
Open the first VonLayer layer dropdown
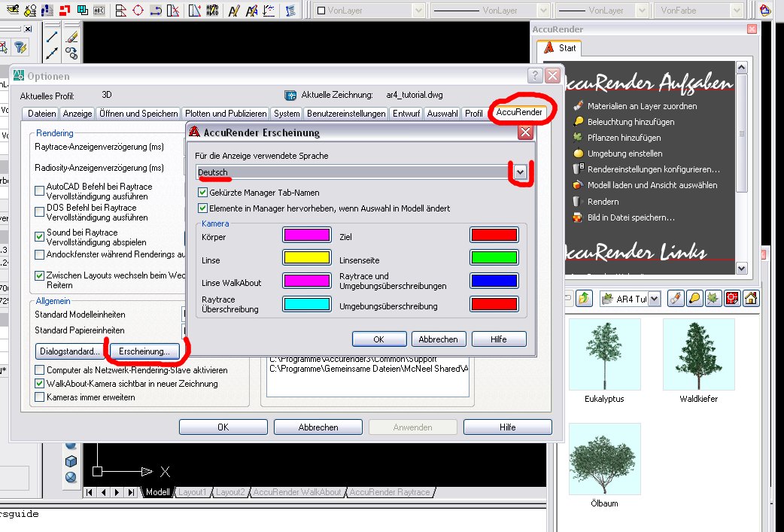pyautogui.click(x=418, y=11)
